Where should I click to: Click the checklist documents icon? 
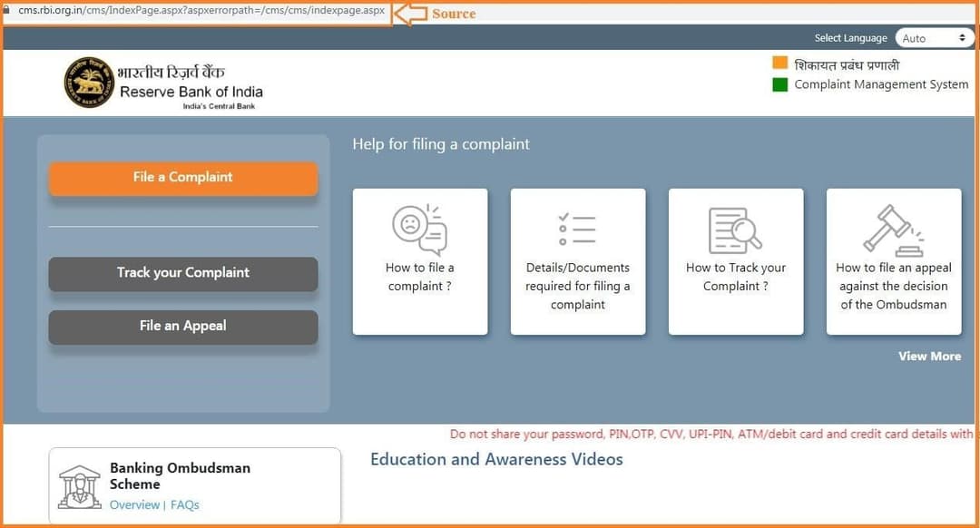pos(577,229)
